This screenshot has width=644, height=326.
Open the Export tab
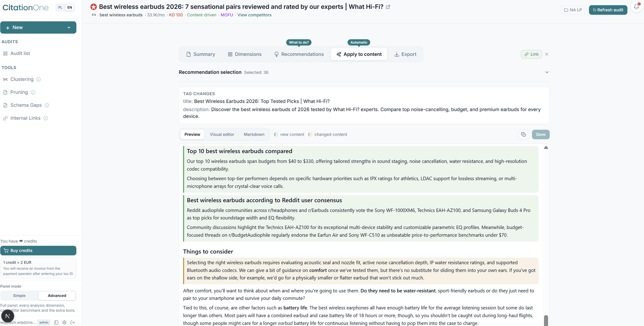pos(405,54)
